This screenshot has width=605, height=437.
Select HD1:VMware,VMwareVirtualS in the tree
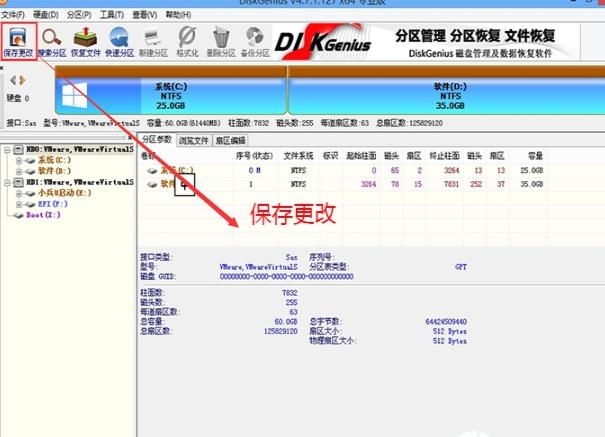coord(80,182)
